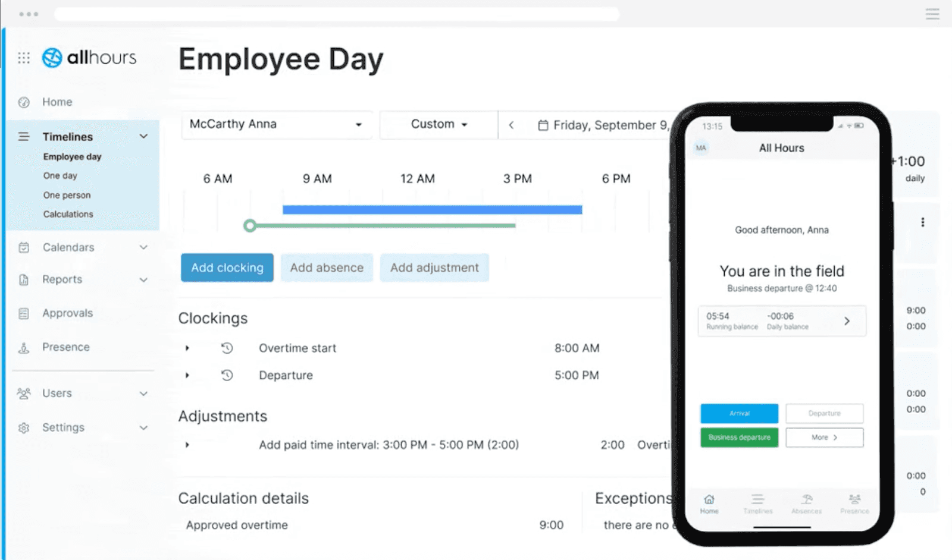Viewport: 952px width, 560px height.
Task: Click the Absences beach-umbrella icon in phone nav
Action: pos(807,501)
